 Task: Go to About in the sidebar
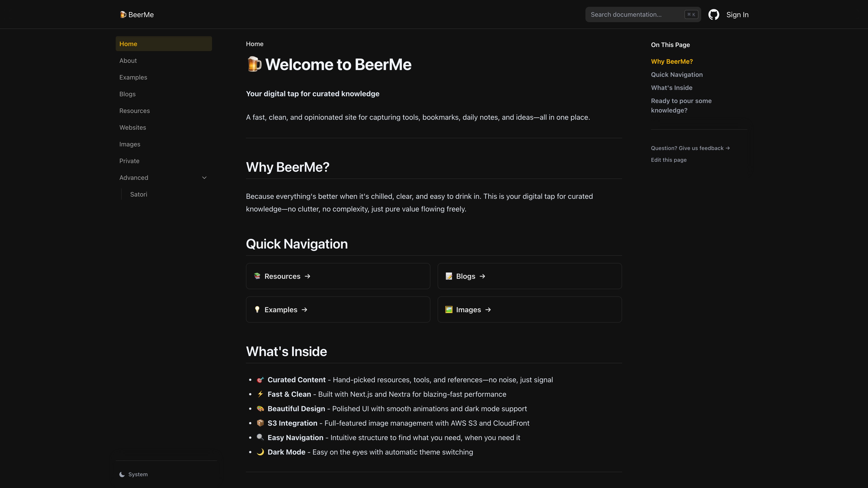coord(128,61)
